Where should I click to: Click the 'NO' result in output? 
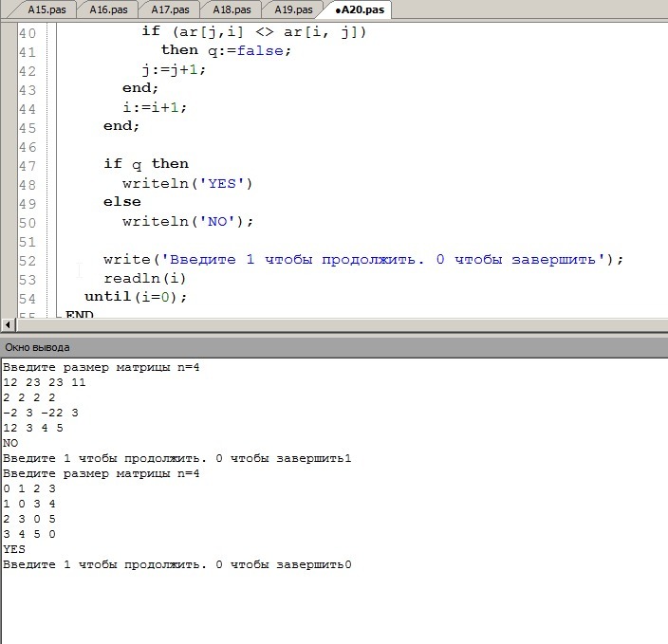[10, 443]
